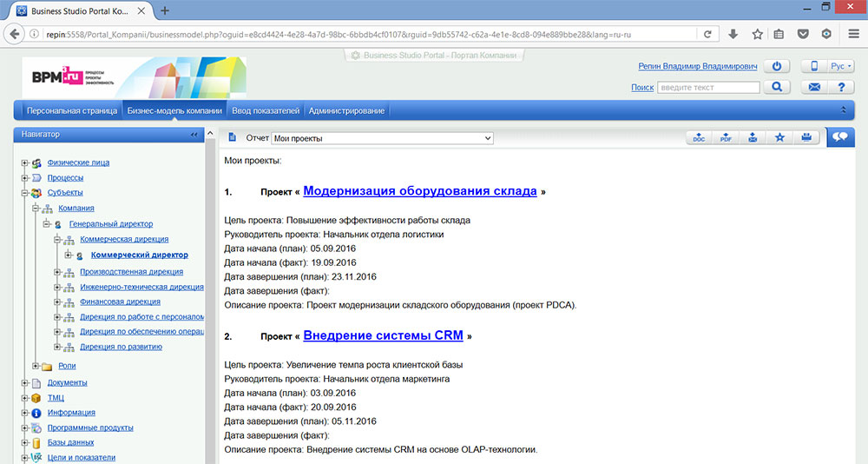Open the Рус language dropdown

pyautogui.click(x=841, y=67)
